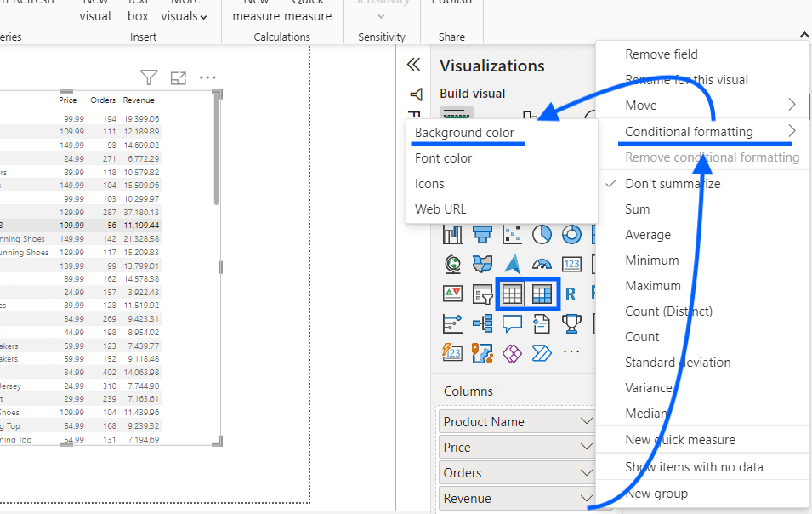812x514 pixels.
Task: Collapse the Visualizations pane double chevron
Action: [413, 65]
